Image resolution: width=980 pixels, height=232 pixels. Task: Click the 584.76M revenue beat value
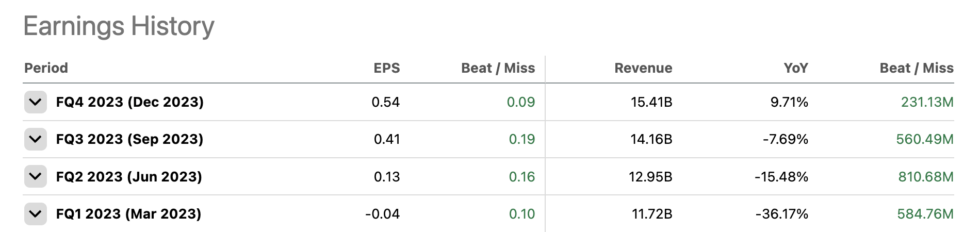tap(925, 214)
